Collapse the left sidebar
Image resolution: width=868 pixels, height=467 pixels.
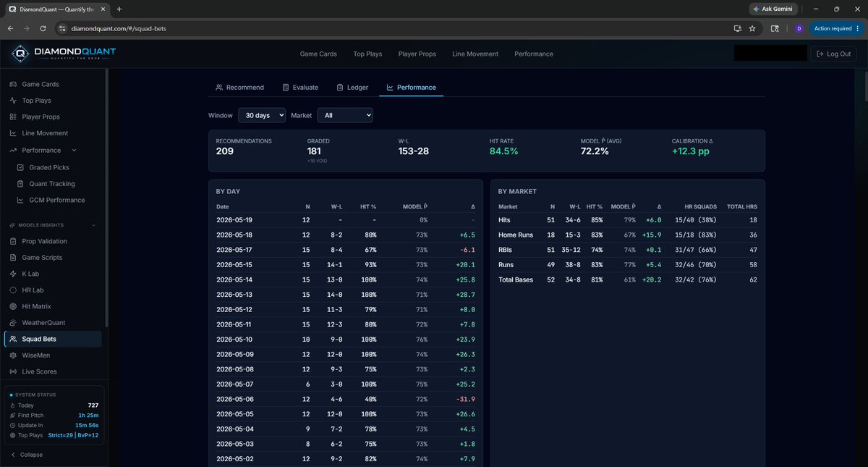click(27, 455)
